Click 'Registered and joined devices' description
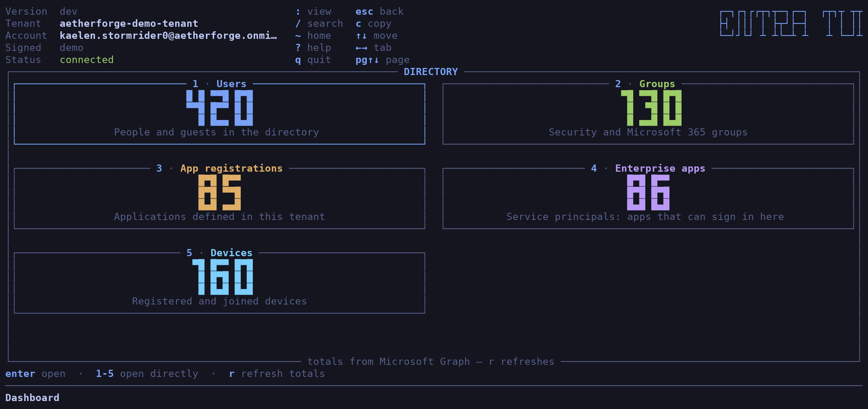The height and width of the screenshot is (409, 868). [x=220, y=301]
